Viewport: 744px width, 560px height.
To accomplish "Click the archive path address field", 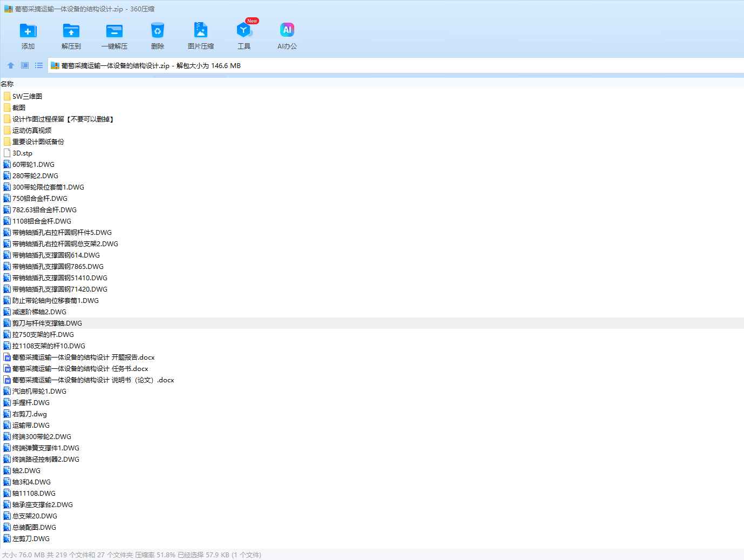I will point(396,65).
